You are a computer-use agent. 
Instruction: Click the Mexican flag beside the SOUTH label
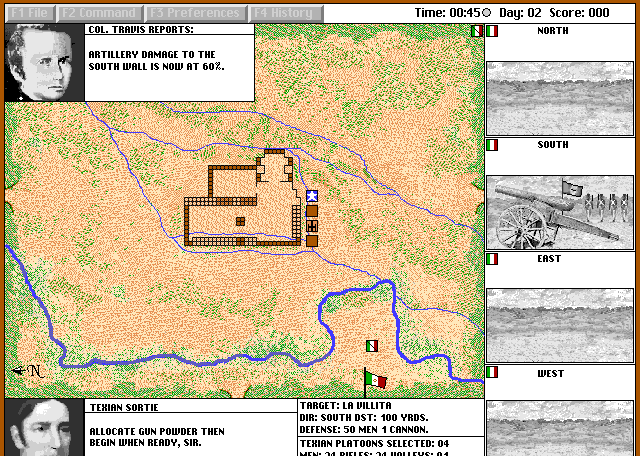492,145
